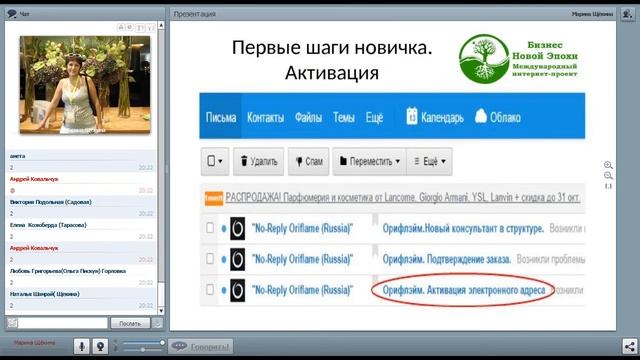Click Oriflame logo on Активация электронного адреса row
The image size is (640, 360).
(238, 290)
